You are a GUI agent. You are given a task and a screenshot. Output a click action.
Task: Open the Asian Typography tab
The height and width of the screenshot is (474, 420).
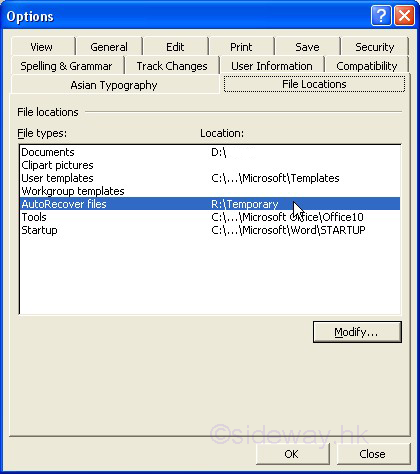114,85
